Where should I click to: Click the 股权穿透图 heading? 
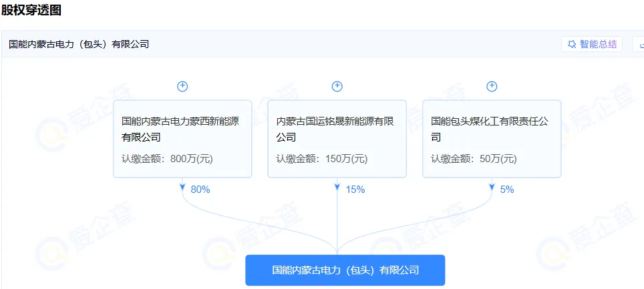click(x=31, y=10)
